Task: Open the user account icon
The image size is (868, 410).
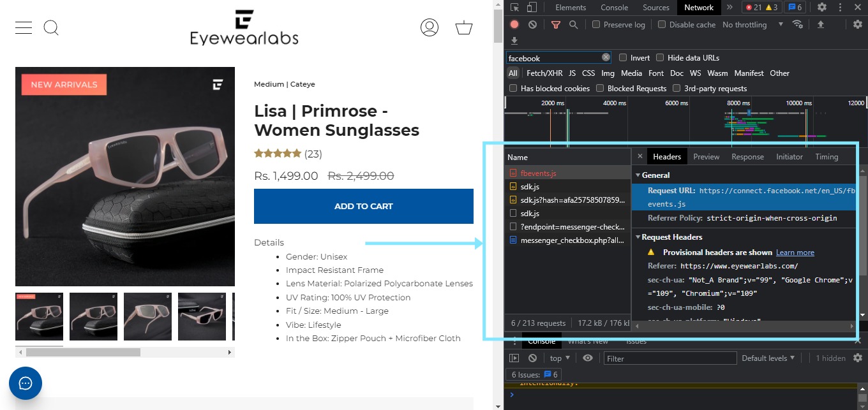Action: (x=430, y=27)
